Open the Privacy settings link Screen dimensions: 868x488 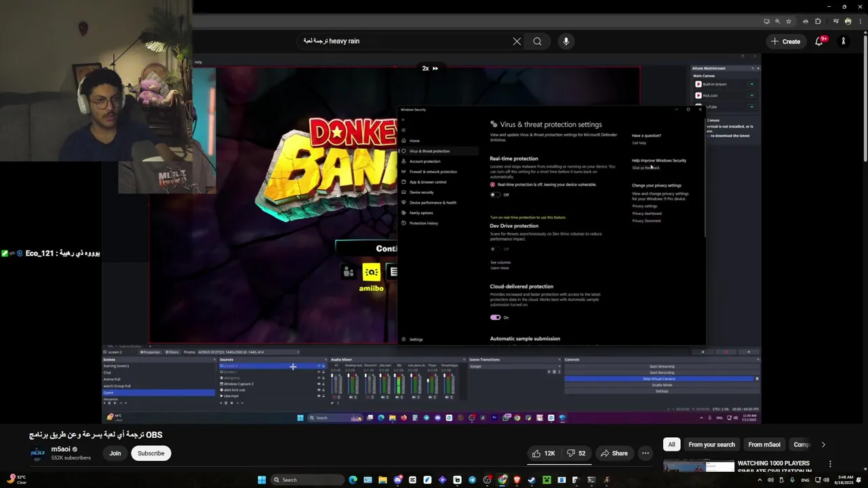644,206
